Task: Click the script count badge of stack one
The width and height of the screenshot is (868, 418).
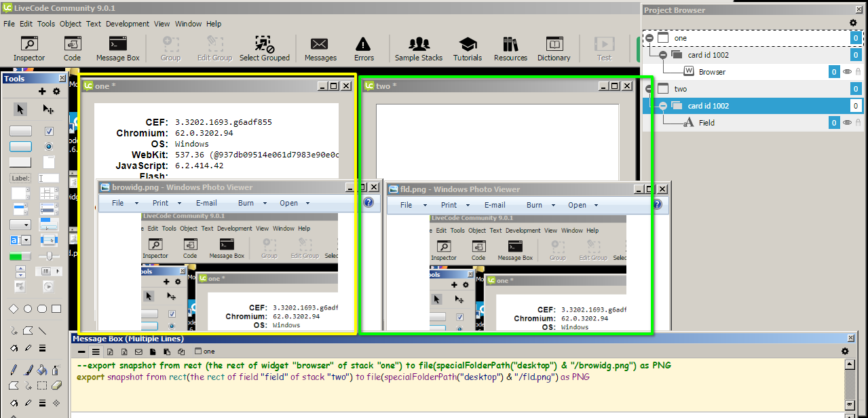Action: (x=856, y=38)
